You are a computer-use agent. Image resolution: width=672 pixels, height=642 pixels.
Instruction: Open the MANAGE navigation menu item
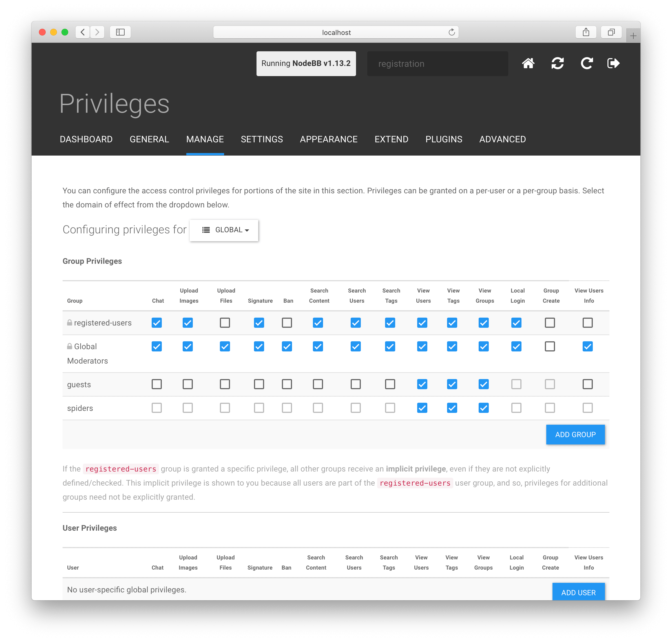pos(205,139)
